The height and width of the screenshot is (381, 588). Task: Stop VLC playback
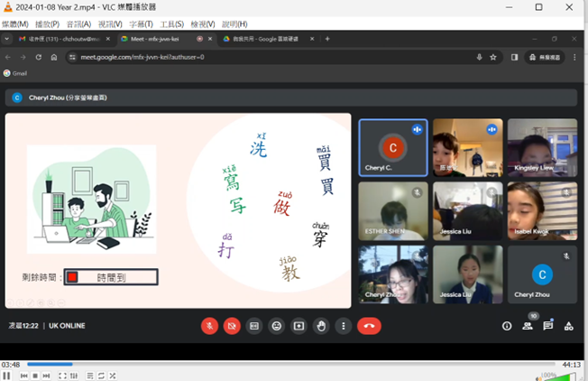click(x=35, y=376)
